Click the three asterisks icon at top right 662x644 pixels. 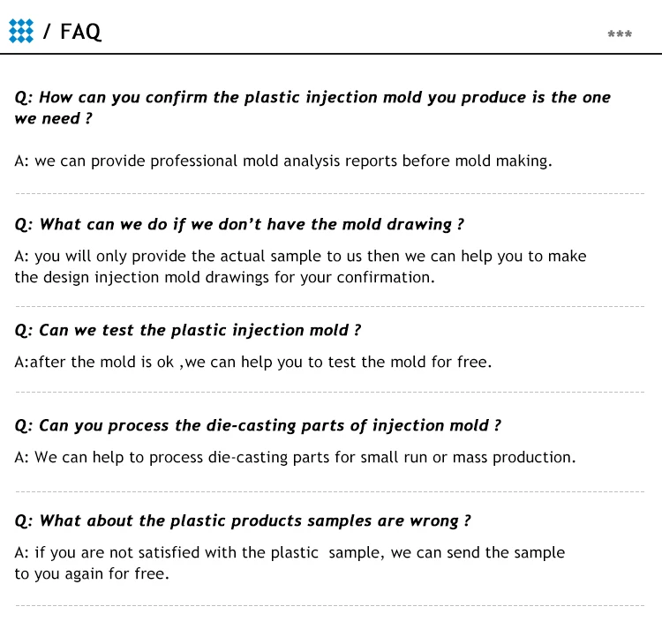click(x=620, y=34)
